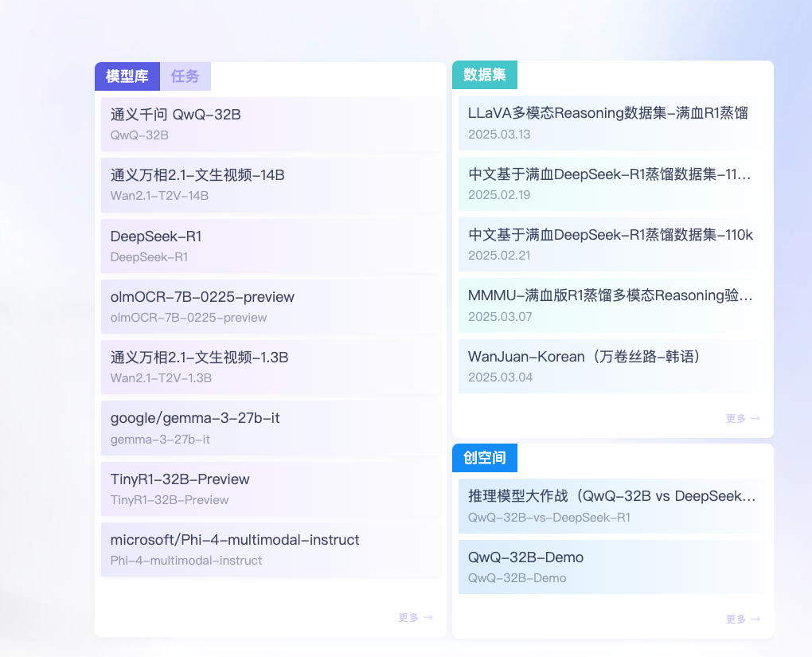This screenshot has height=657, width=812.
Task: Open the LLaVA多模态Reasoning数据集 entry
Action: pyautogui.click(x=612, y=123)
